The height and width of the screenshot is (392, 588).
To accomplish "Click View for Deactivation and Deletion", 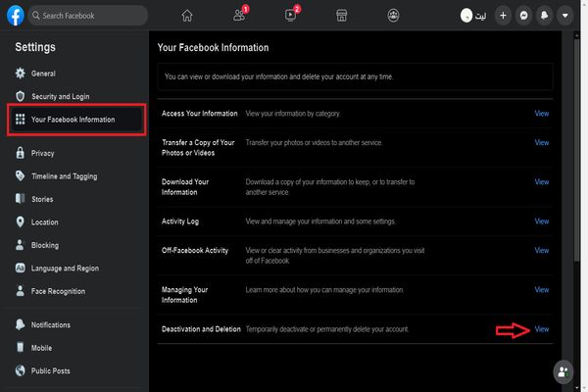I will 541,328.
